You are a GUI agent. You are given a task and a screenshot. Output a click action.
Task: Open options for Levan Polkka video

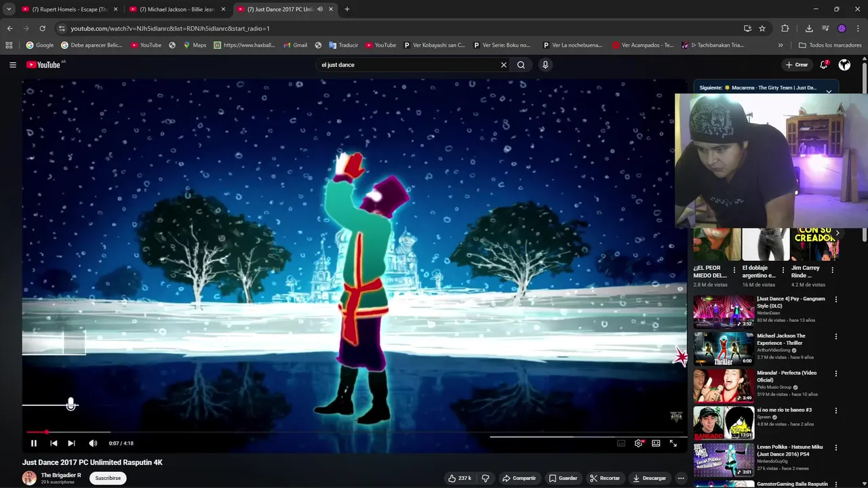coord(835,447)
